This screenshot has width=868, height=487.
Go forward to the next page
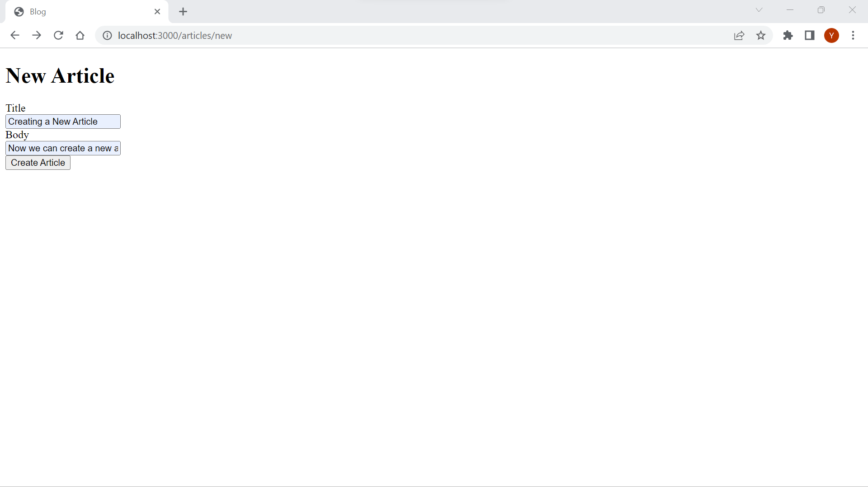37,35
